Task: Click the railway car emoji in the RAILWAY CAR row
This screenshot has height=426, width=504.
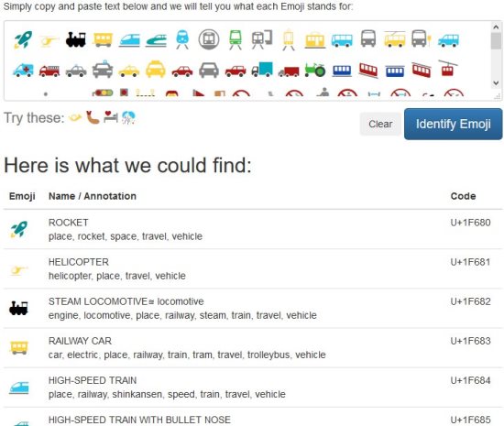Action: pyautogui.click(x=19, y=347)
